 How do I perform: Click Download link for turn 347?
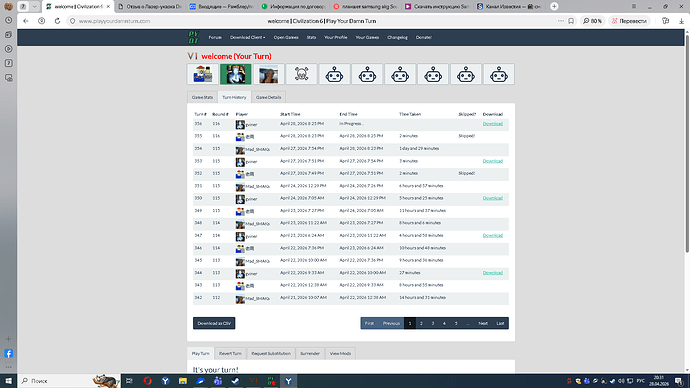tap(492, 235)
